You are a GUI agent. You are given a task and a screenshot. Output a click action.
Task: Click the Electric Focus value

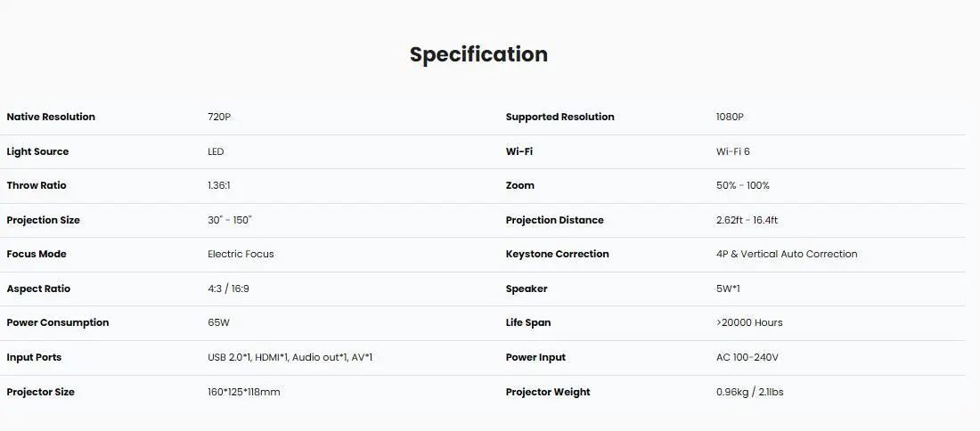point(241,254)
